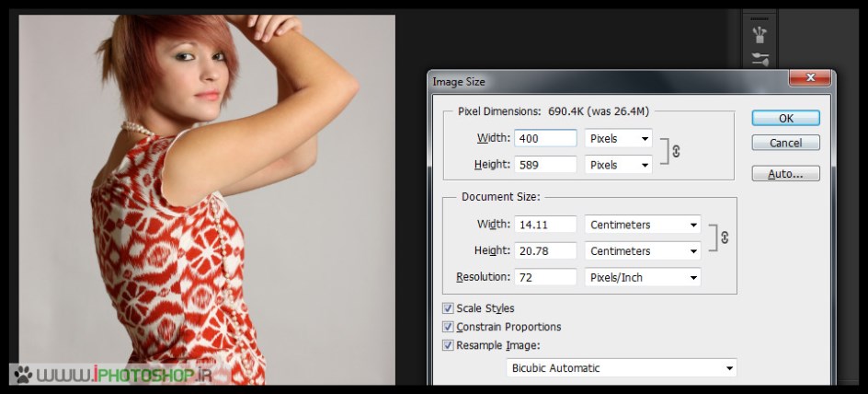The image size is (868, 394).
Task: Click the Resolution field showing 72
Action: click(545, 278)
